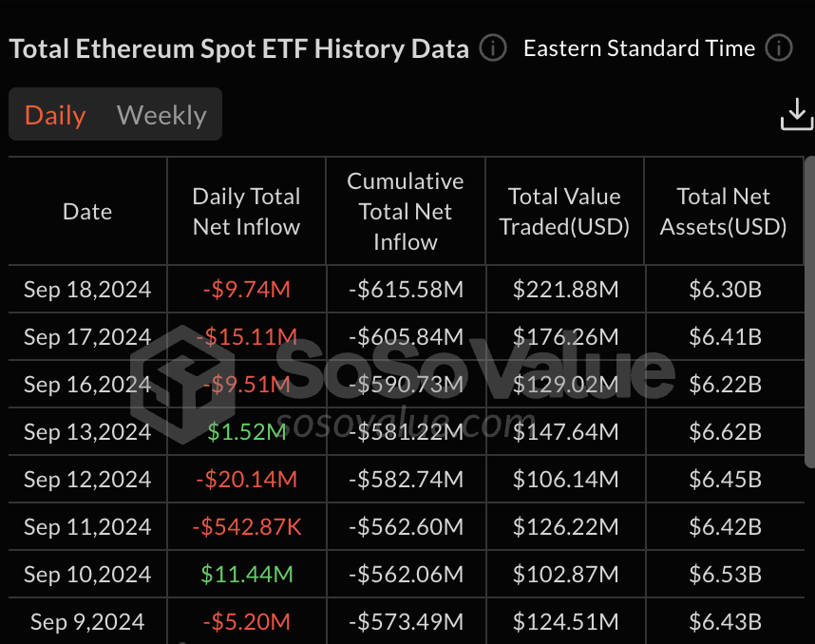815x644 pixels.
Task: Click Total Value Traded(USD) header
Action: 564,212
